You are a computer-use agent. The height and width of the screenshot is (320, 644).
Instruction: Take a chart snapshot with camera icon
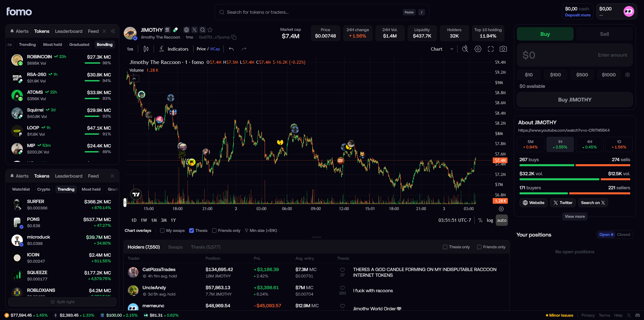point(503,49)
